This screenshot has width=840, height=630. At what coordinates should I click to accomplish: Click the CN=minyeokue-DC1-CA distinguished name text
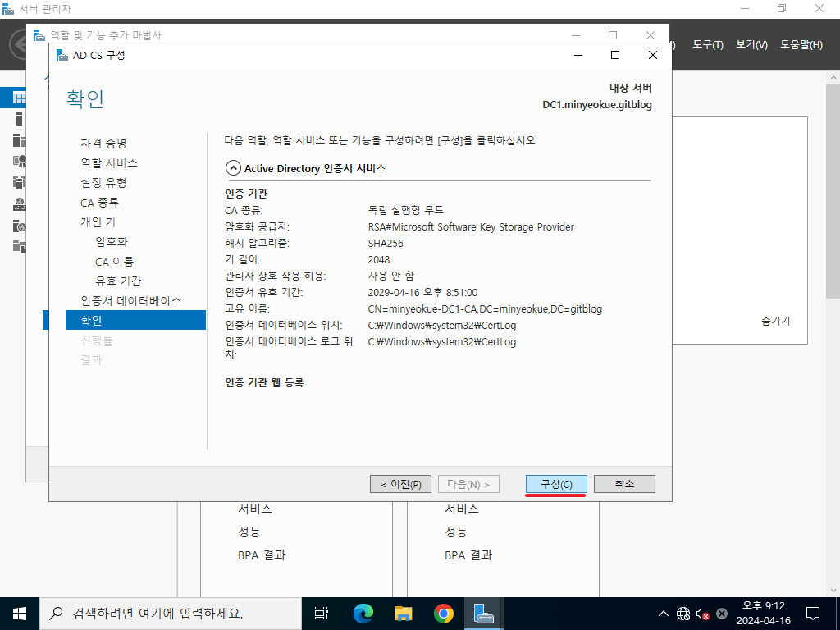tap(485, 309)
